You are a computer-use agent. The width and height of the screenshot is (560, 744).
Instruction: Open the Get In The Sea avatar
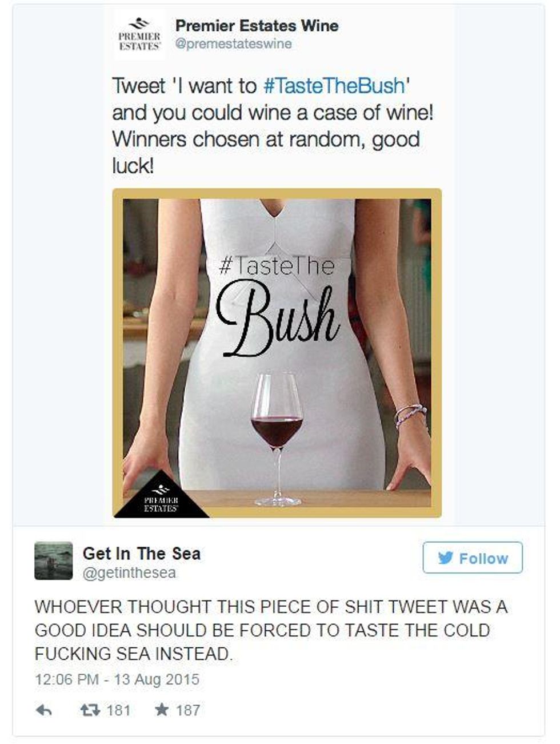click(54, 560)
